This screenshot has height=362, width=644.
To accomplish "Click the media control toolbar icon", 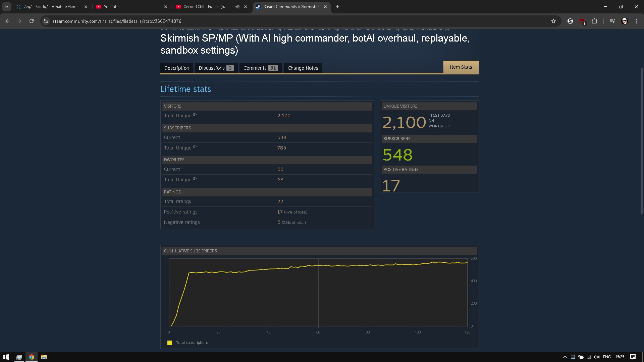I will [x=612, y=21].
